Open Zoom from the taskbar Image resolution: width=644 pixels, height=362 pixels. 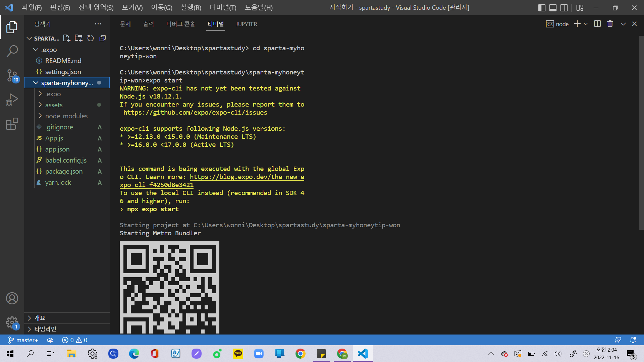[x=259, y=354]
